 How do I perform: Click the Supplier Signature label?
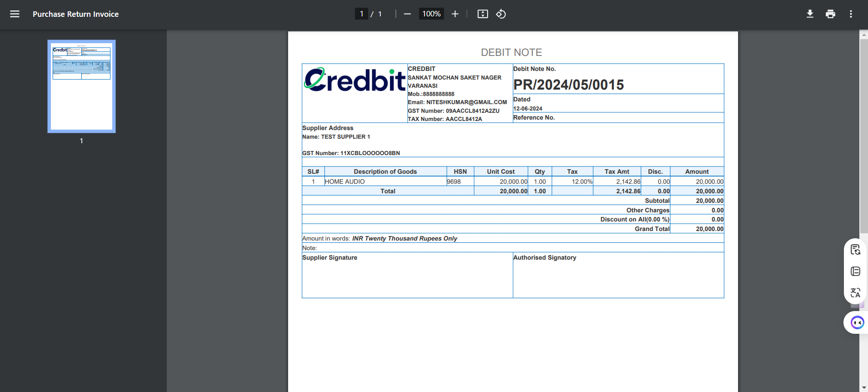(x=329, y=257)
